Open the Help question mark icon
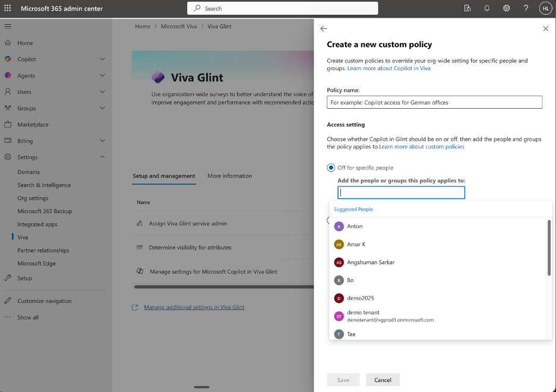Viewport: 556px width, 392px height. tap(526, 8)
